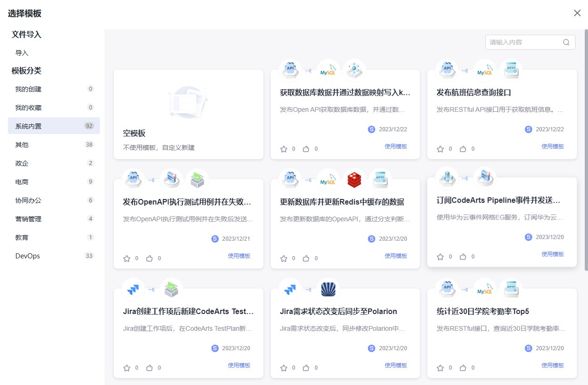Select the 我的收藏 category
This screenshot has height=385, width=588.
click(x=54, y=108)
